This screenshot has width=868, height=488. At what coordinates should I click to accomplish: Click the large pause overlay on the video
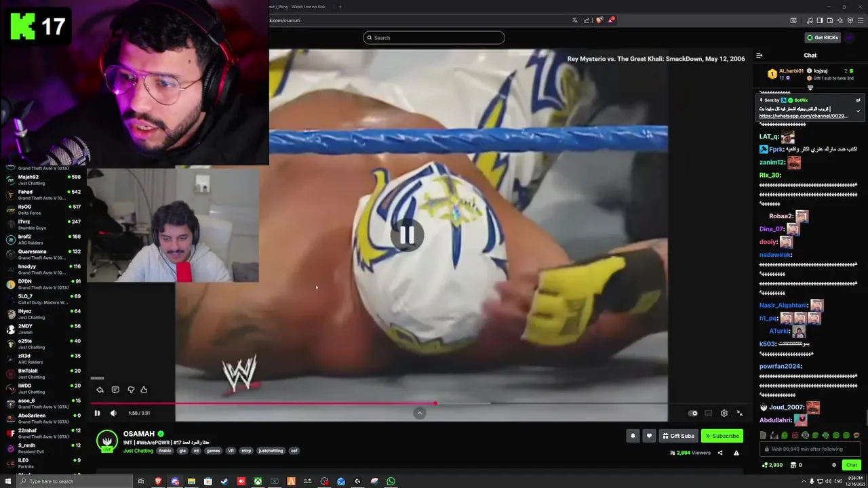click(407, 235)
